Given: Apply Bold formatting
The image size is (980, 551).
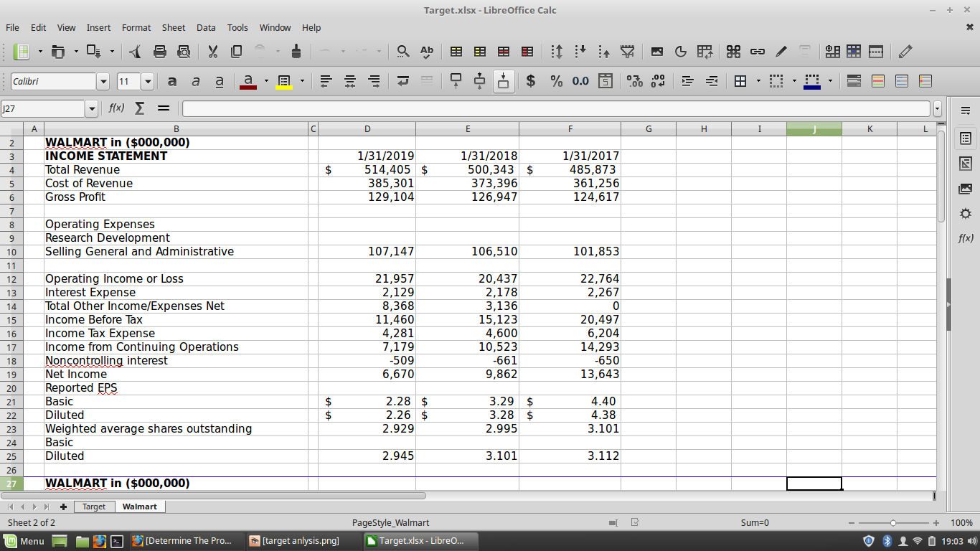Looking at the screenshot, I should (172, 81).
